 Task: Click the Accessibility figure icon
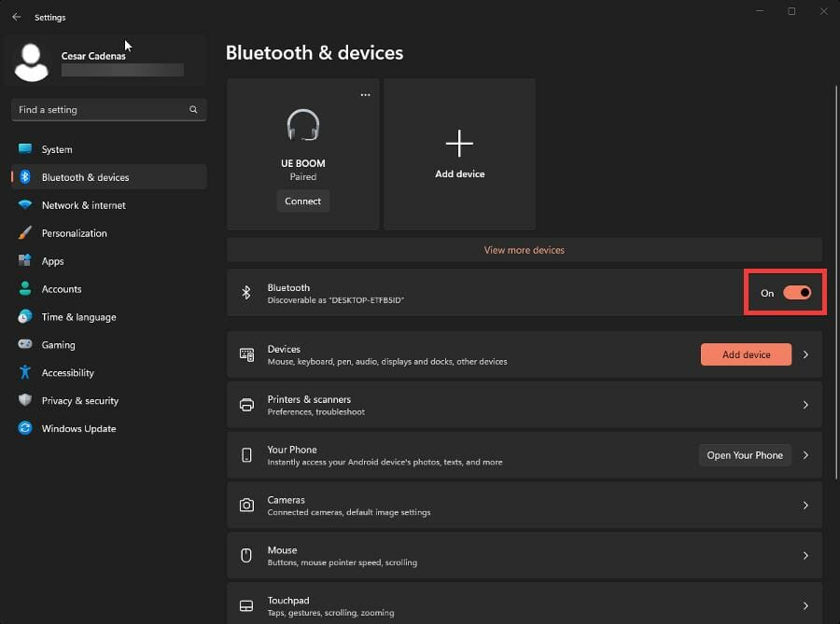[25, 372]
